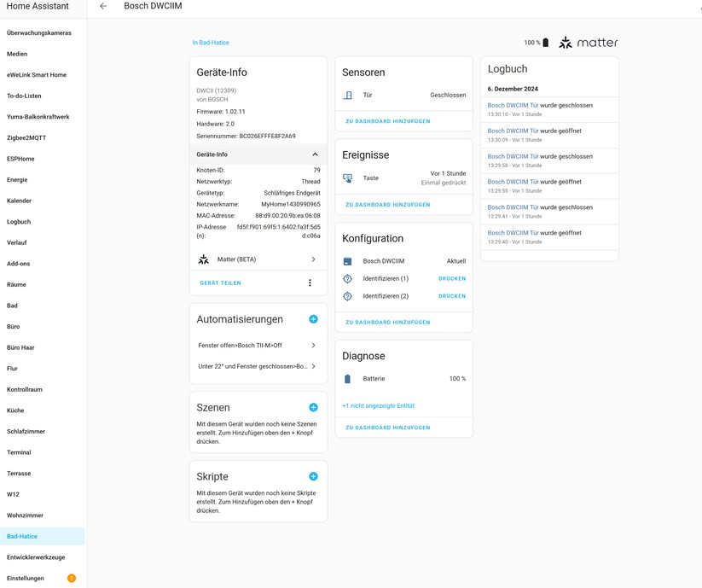
Task: Click the Identifizieren (1) question mark icon
Action: click(347, 278)
